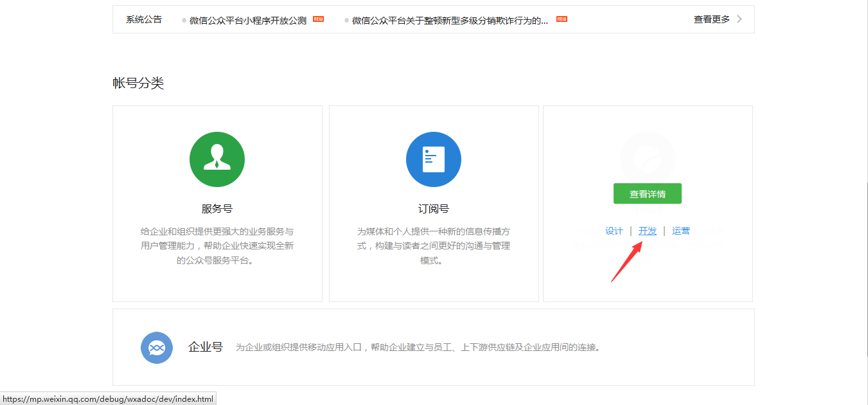The image size is (868, 405).
Task: Click the 企业号 title text
Action: pyautogui.click(x=206, y=347)
